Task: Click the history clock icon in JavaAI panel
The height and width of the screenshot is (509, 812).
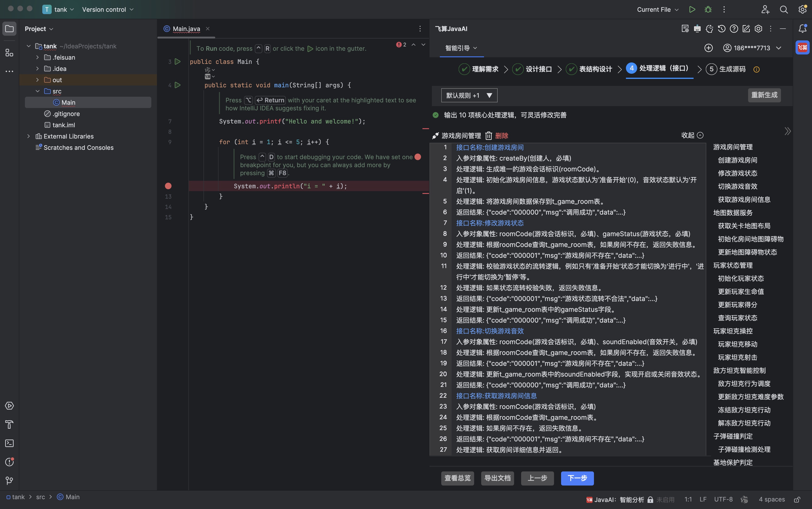Action: pos(721,29)
